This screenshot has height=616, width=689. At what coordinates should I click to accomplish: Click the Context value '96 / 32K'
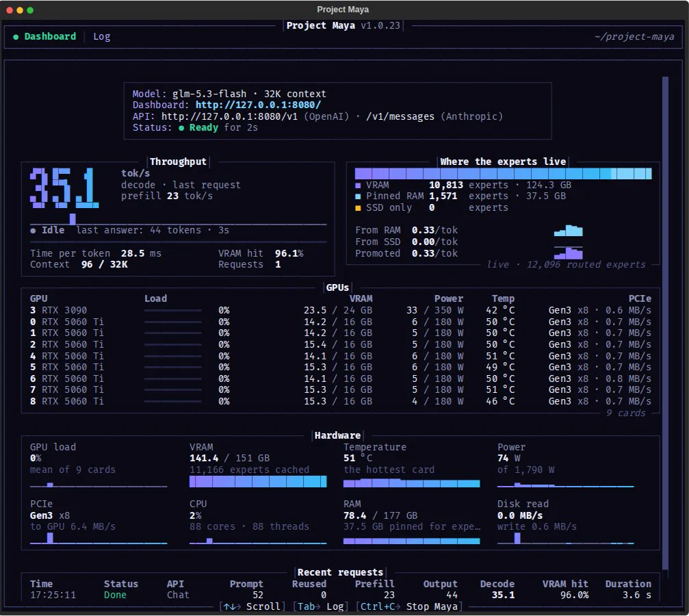pos(105,264)
